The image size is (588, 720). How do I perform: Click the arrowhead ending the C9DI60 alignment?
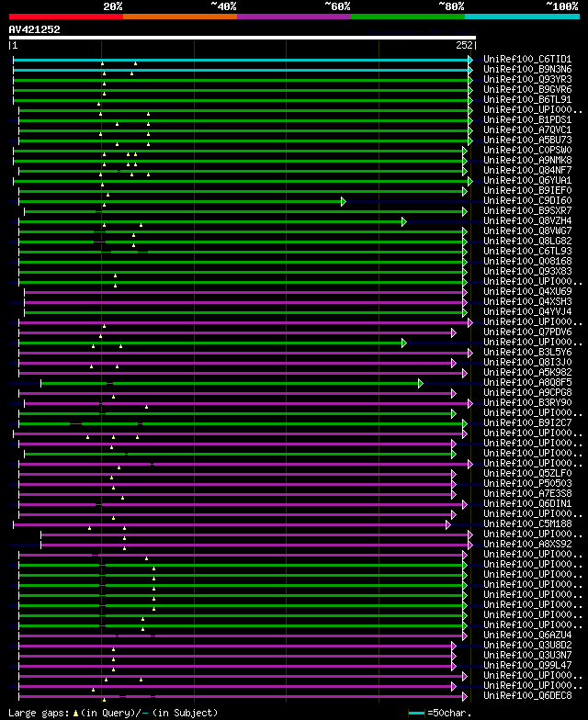point(344,202)
